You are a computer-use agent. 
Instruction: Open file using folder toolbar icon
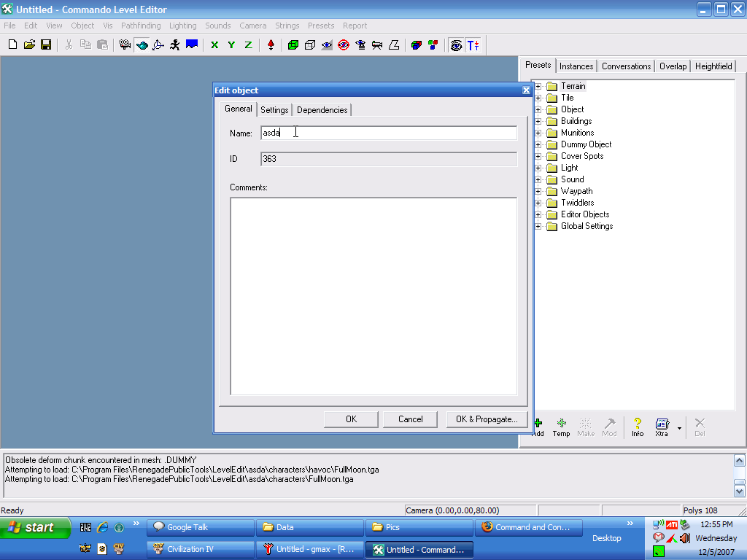(x=29, y=45)
